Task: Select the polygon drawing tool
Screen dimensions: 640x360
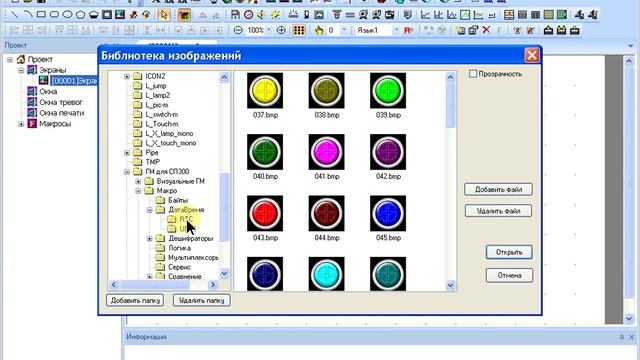Action: tap(80, 15)
